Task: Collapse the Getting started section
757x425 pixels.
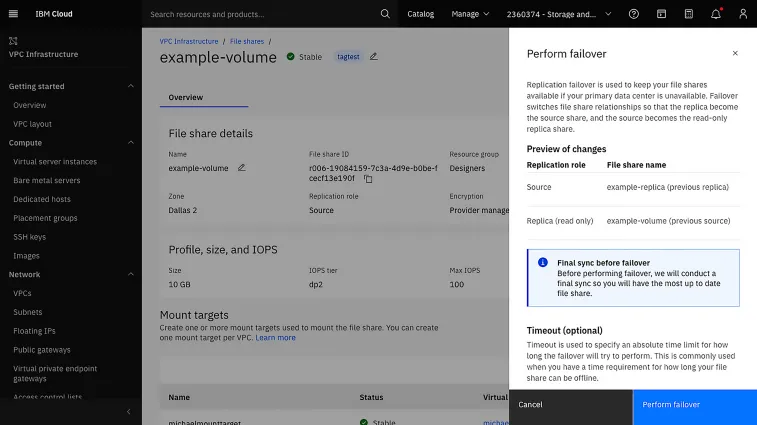Action: coord(131,86)
